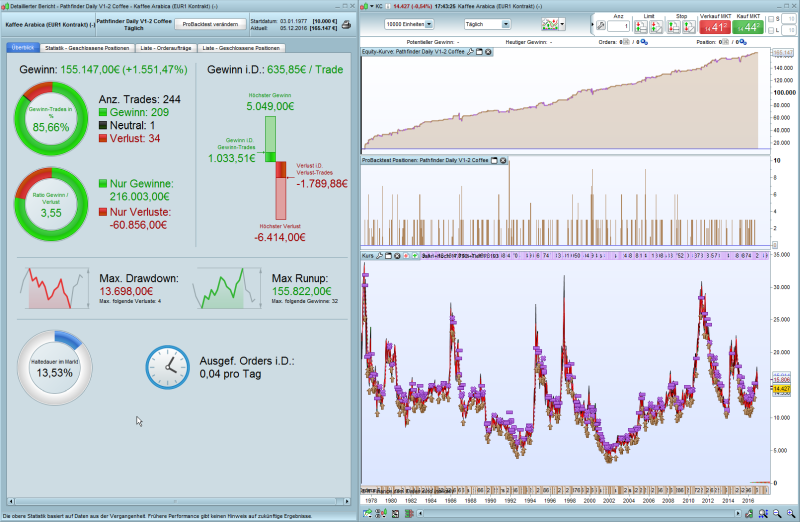Open Equity-Kurve panel wrench settings
This screenshot has width=800, height=522.
(470, 52)
